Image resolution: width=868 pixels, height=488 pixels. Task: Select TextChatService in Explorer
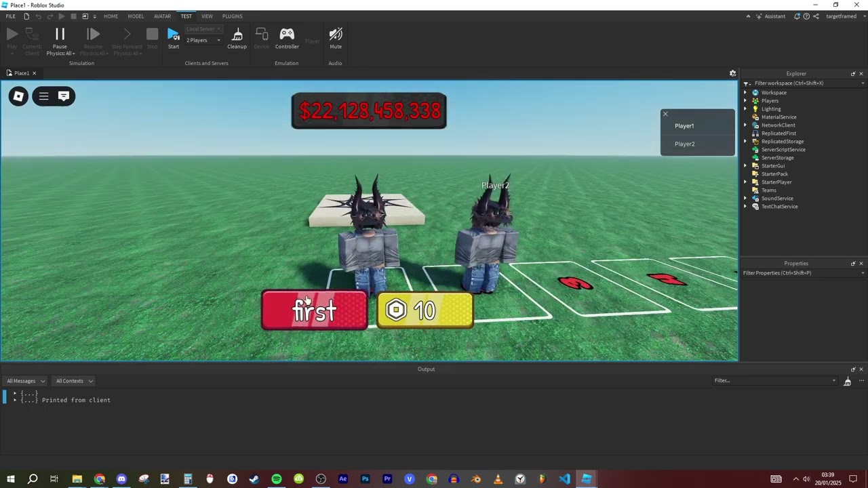click(x=779, y=207)
